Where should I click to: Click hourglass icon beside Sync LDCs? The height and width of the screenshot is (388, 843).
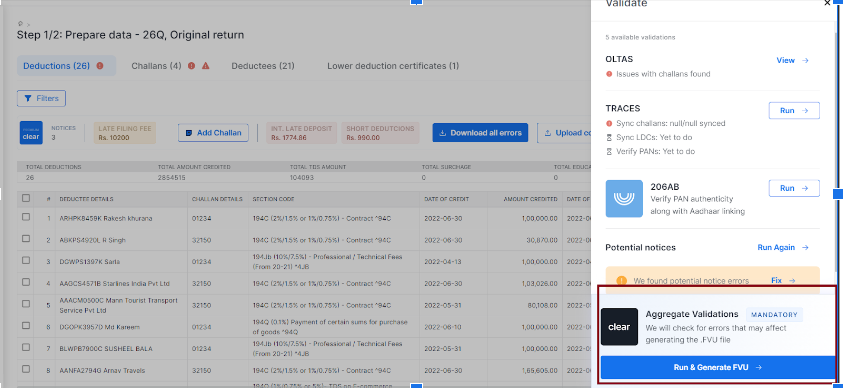tap(609, 138)
